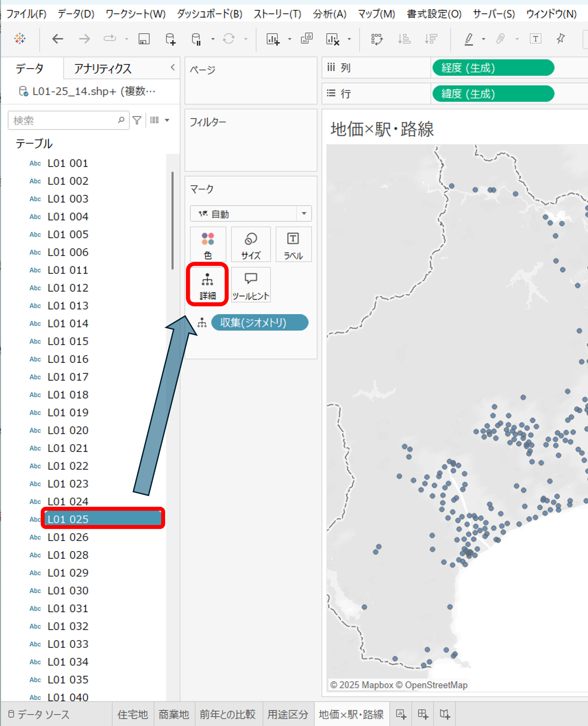
Task: Open the ダッシュボード(B) menu
Action: point(210,14)
